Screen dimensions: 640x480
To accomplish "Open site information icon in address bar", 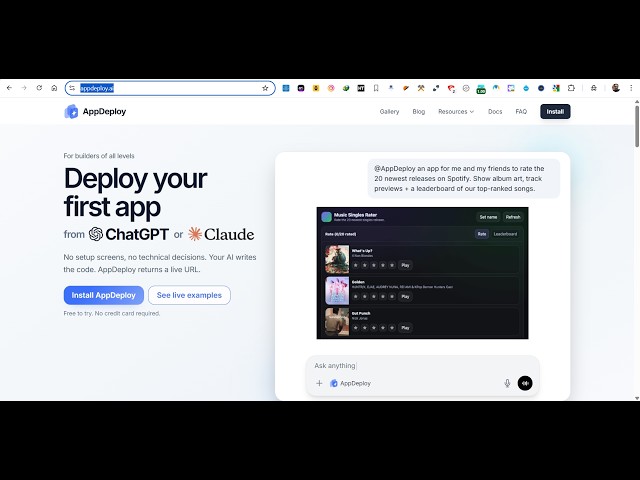I will point(72,88).
